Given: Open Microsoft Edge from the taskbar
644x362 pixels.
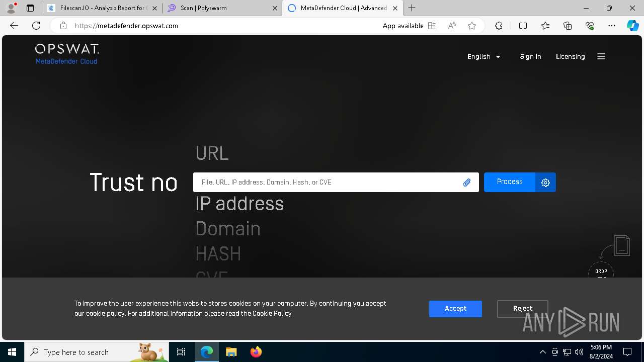Looking at the screenshot, I should click(207, 352).
